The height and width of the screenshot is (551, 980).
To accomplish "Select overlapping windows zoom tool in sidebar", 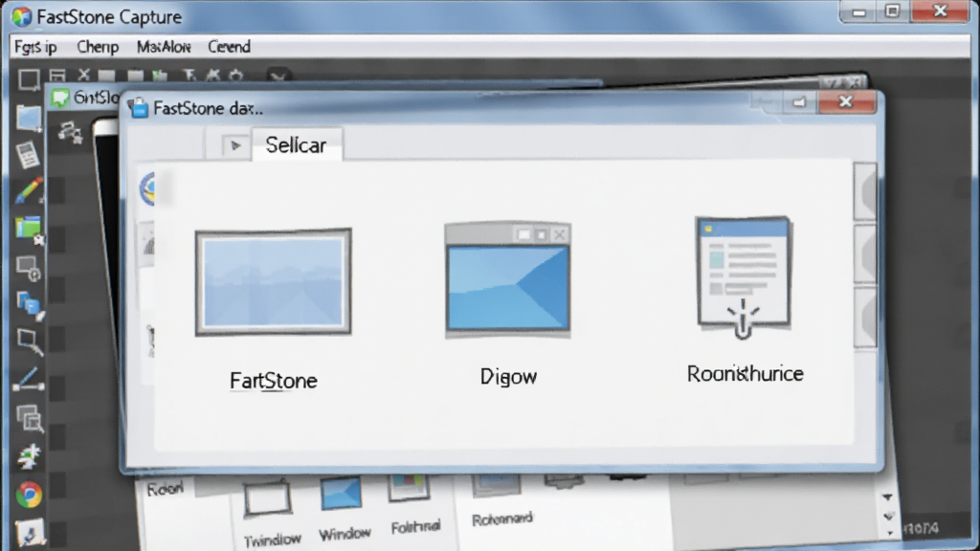I will click(30, 419).
